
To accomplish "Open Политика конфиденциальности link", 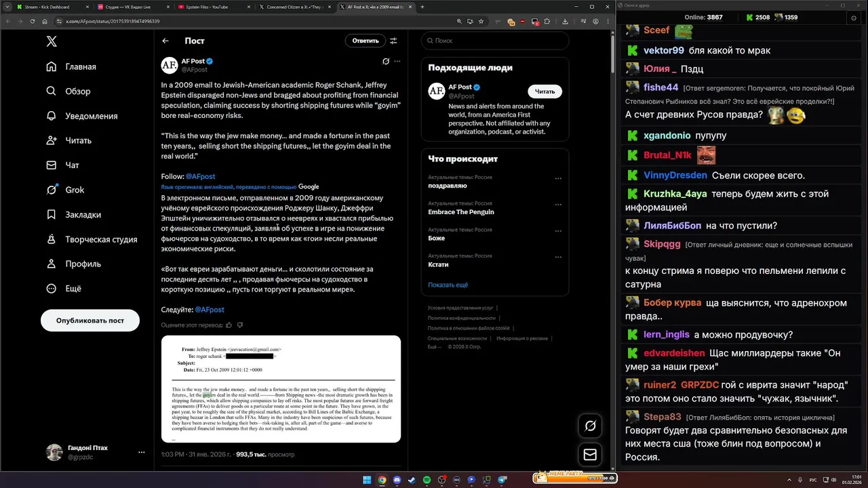I will (x=462, y=318).
